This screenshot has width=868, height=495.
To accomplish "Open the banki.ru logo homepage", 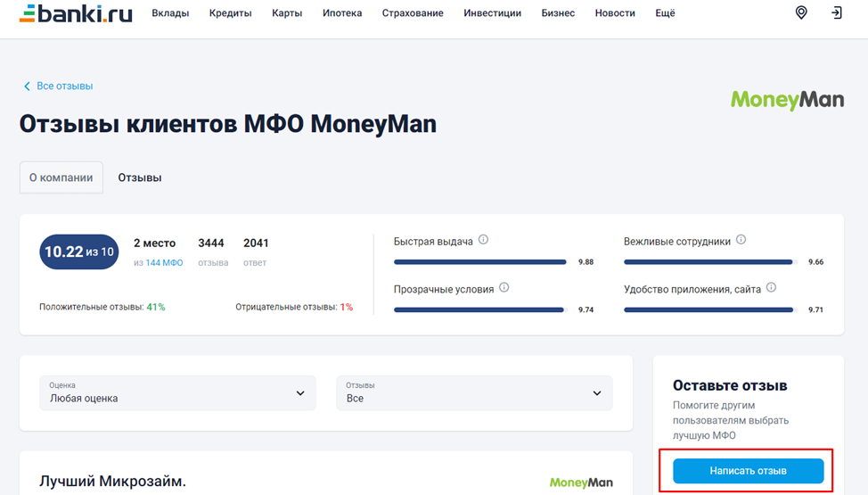I will (x=76, y=13).
